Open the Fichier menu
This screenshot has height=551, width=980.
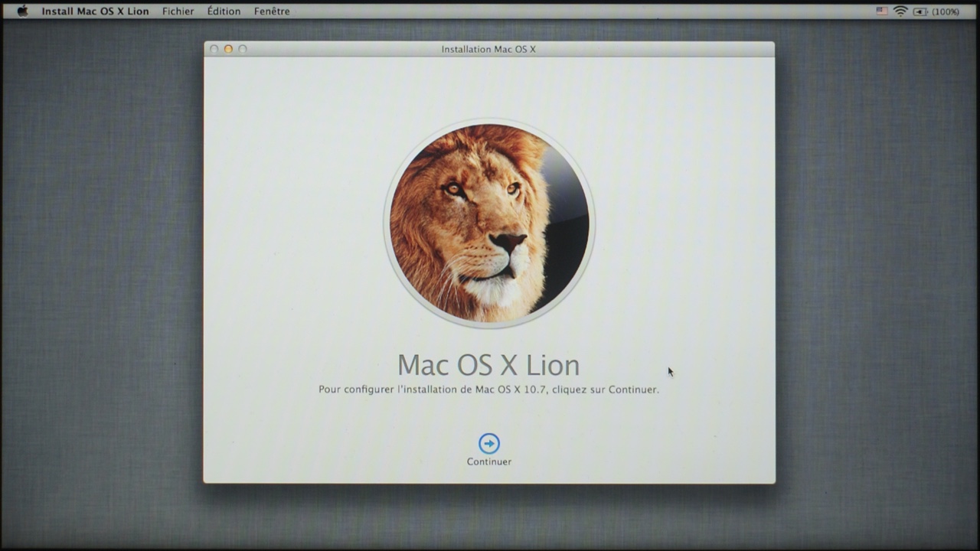coord(178,11)
